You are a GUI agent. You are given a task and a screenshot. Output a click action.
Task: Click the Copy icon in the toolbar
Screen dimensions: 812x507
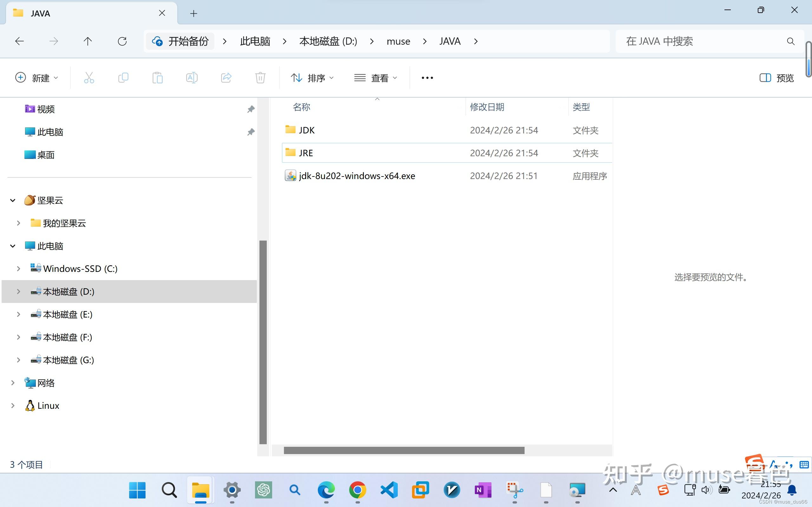tap(123, 77)
